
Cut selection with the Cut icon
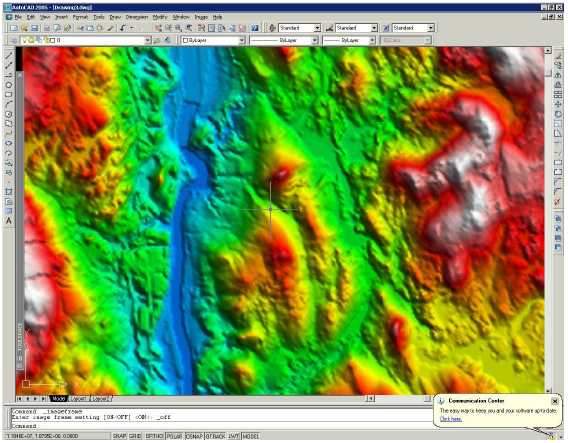point(80,28)
